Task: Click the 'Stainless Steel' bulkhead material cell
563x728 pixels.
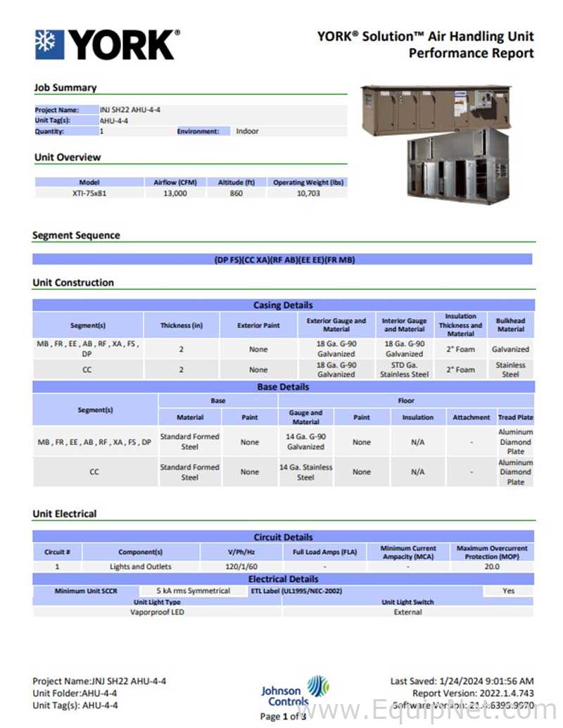Action: pyautogui.click(x=510, y=370)
